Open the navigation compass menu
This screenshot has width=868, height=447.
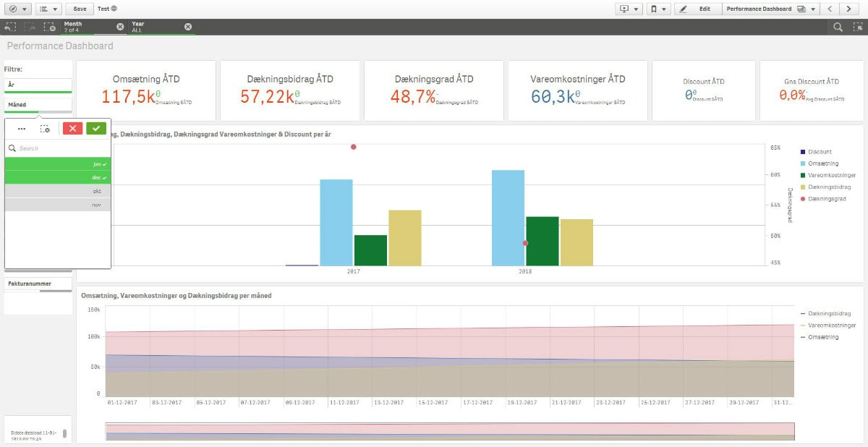click(x=17, y=9)
